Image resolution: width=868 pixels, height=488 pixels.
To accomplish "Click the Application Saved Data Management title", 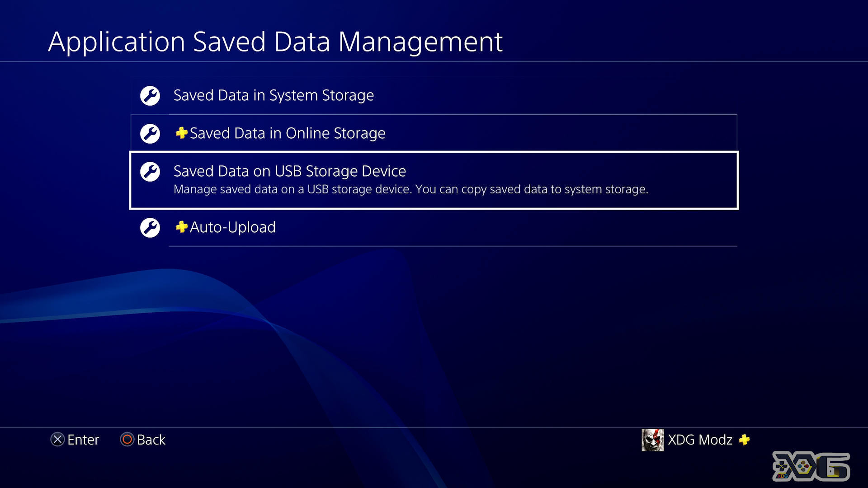I will click(x=275, y=42).
